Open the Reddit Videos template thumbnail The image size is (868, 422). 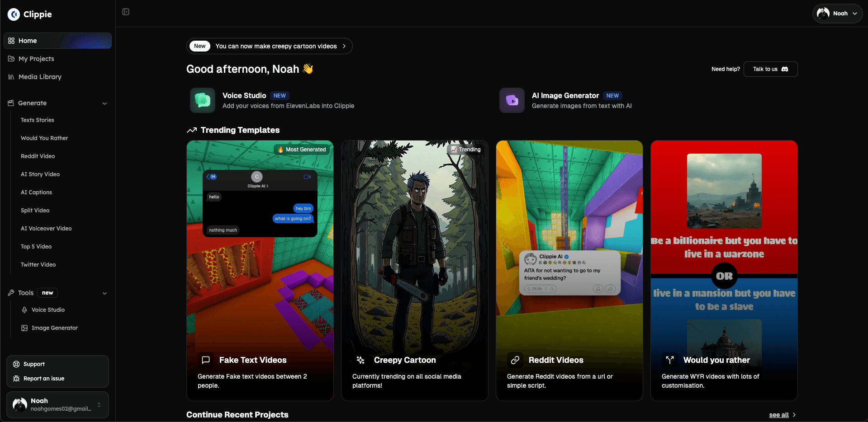click(x=569, y=271)
